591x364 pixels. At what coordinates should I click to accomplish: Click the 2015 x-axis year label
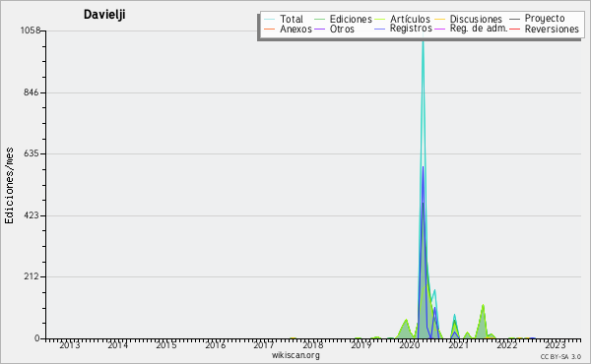point(166,345)
